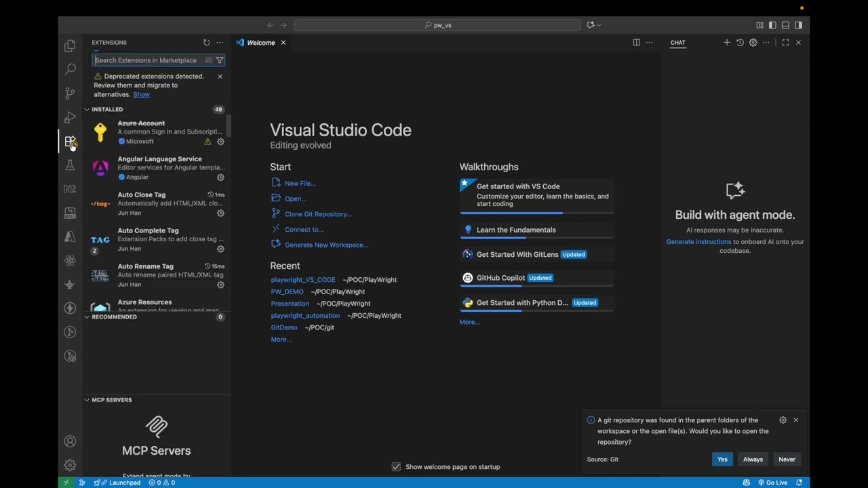The image size is (868, 488).
Task: Refresh the extensions list
Action: pyautogui.click(x=206, y=42)
